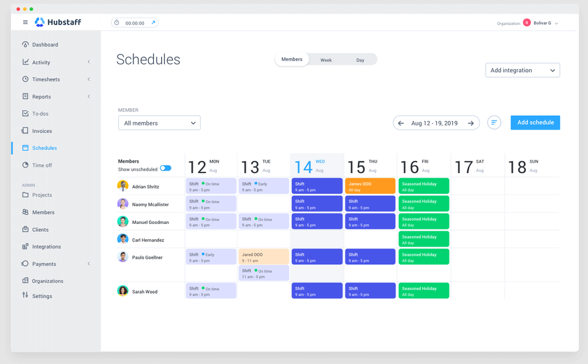Image resolution: width=588 pixels, height=364 pixels.
Task: Expand the Reports sidebar section
Action: point(40,96)
